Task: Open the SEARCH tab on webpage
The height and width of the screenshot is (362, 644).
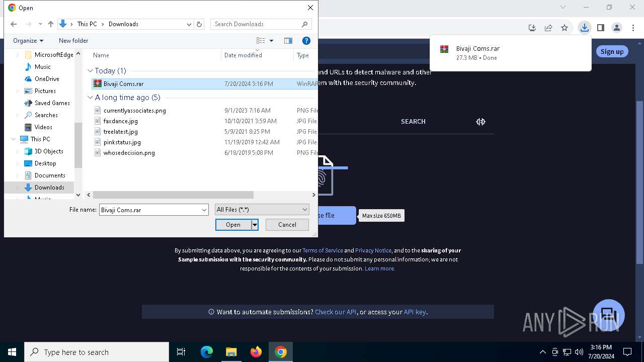Action: (413, 122)
